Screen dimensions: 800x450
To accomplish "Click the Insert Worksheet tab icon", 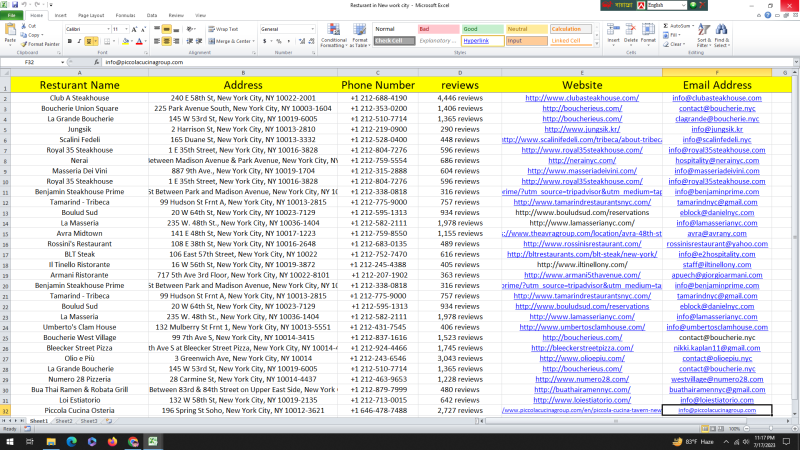I will point(109,421).
